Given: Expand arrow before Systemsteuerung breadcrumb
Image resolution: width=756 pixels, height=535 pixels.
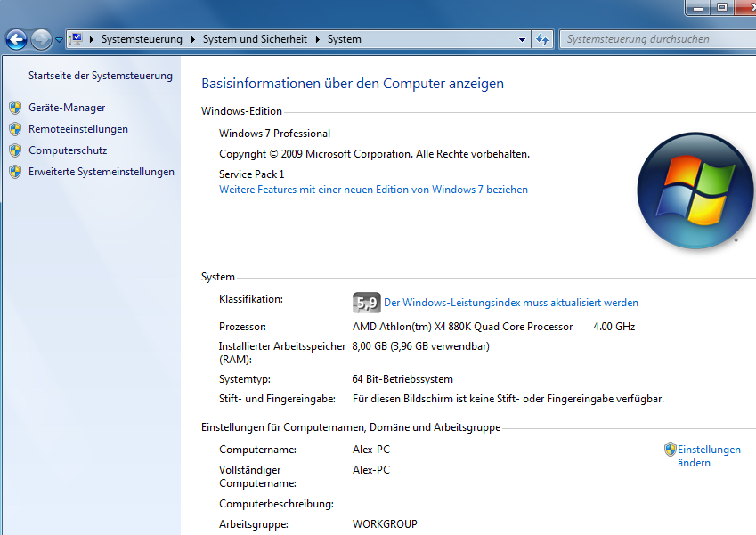Looking at the screenshot, I should [91, 39].
